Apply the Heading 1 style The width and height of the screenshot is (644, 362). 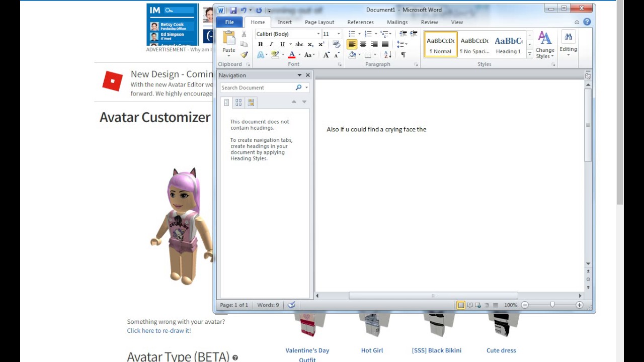508,44
